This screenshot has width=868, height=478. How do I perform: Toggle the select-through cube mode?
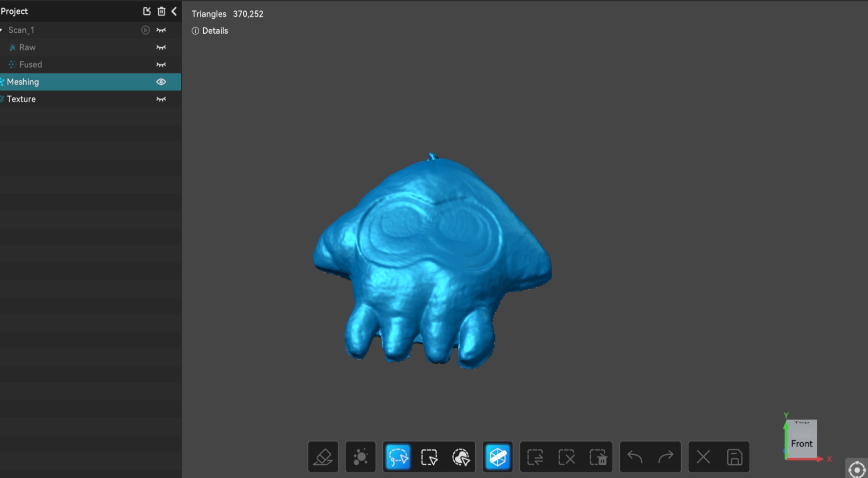[498, 457]
